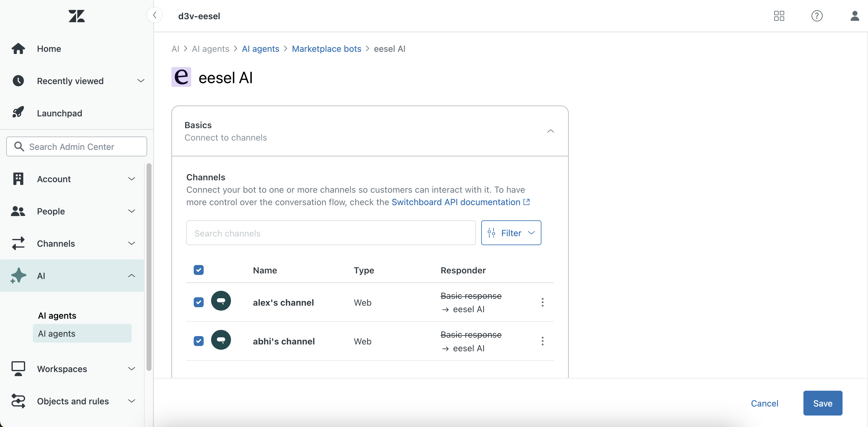Uncheck the select-all channels checkbox
The height and width of the screenshot is (427, 868).
198,270
